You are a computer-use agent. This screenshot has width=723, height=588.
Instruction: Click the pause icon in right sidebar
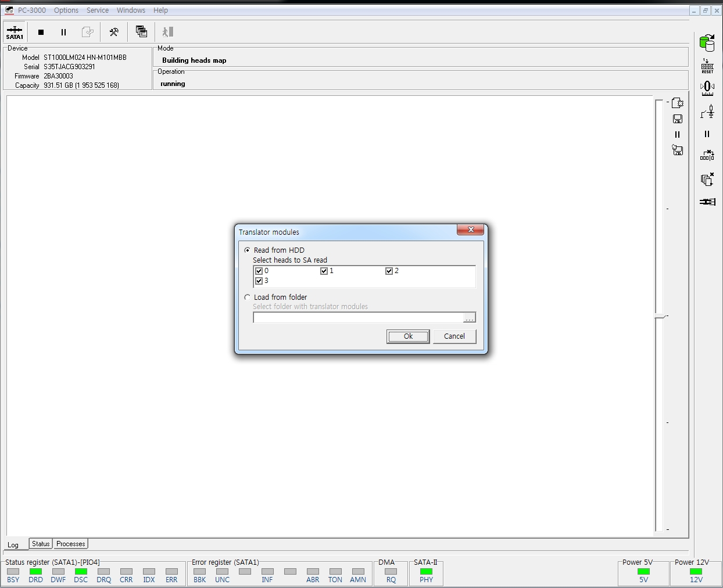pos(707,134)
